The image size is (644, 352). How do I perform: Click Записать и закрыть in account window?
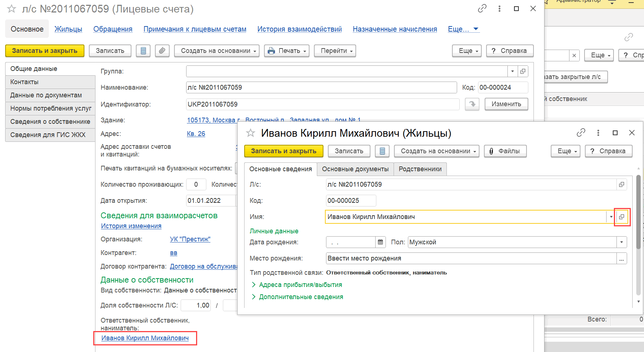click(x=45, y=51)
